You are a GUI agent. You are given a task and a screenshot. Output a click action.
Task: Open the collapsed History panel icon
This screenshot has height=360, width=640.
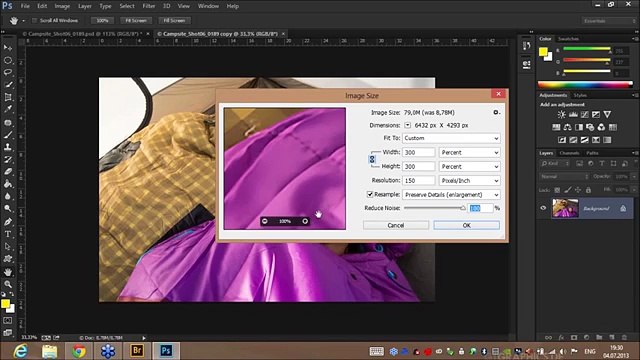[x=527, y=46]
